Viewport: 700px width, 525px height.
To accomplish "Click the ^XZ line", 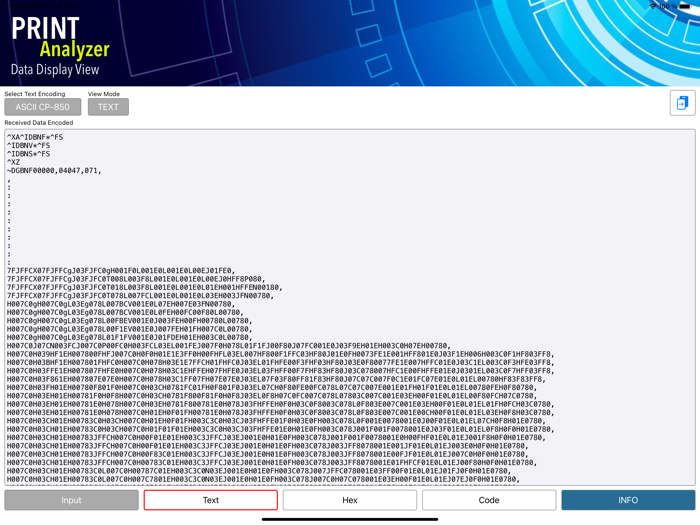I will click(13, 162).
